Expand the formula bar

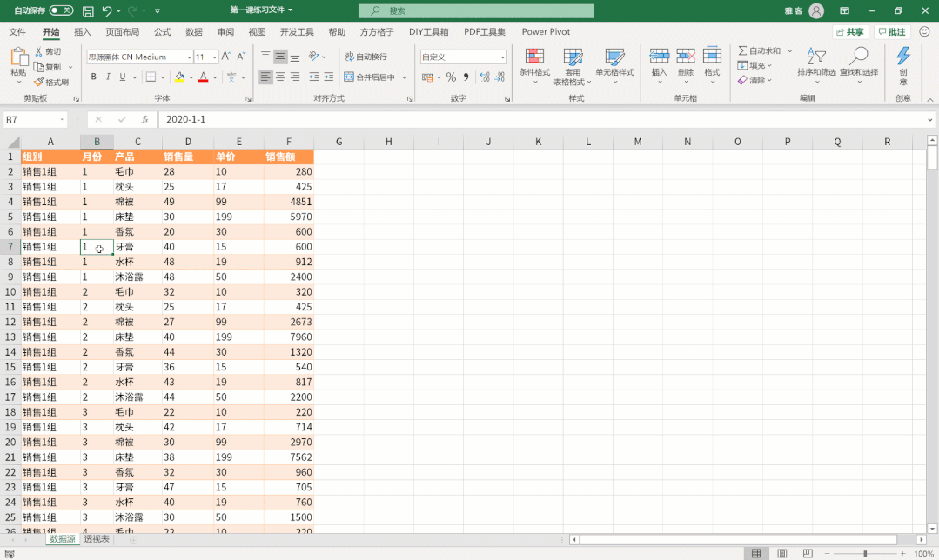(929, 120)
